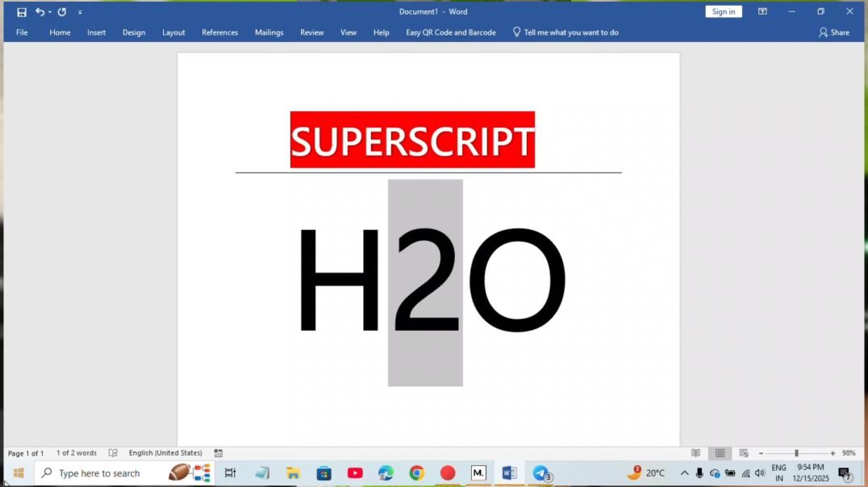Sign in to your Microsoft account
Screen dimensions: 868x487
point(724,11)
